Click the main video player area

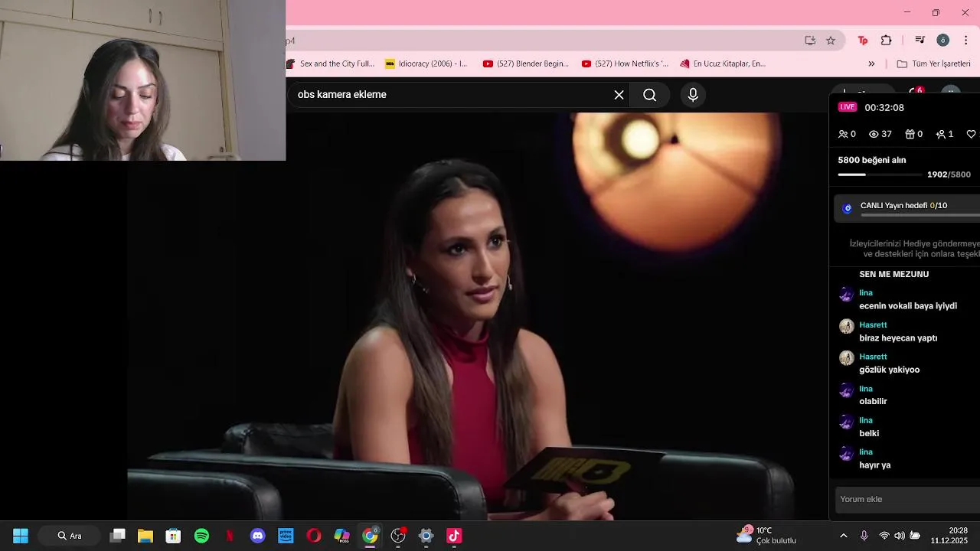click(x=479, y=316)
